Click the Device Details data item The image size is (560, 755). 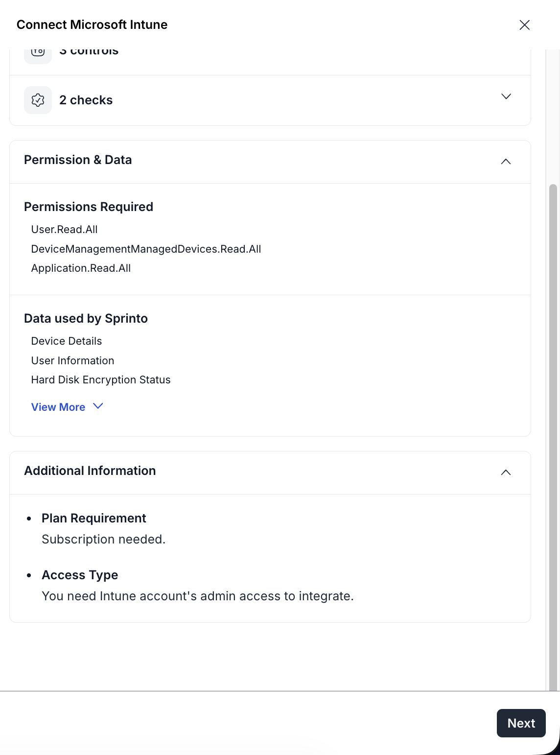click(67, 341)
